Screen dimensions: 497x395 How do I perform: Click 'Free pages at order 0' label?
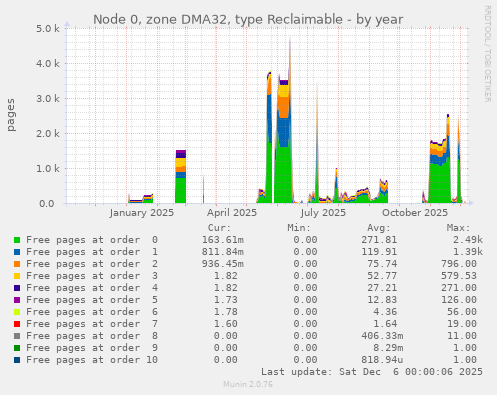click(92, 240)
